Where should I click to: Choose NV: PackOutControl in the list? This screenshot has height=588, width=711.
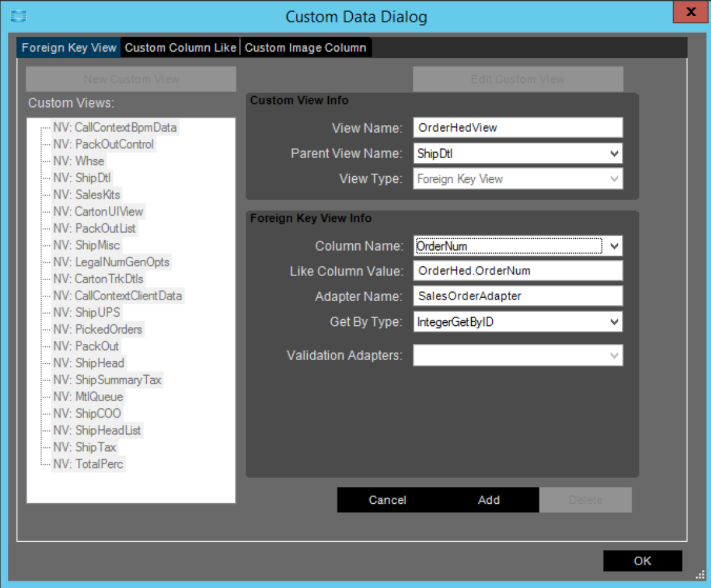tap(103, 144)
